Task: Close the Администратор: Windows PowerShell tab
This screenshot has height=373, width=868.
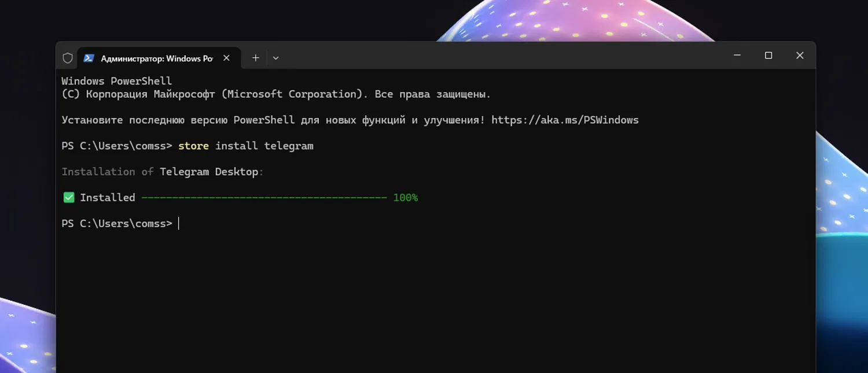Action: click(227, 58)
